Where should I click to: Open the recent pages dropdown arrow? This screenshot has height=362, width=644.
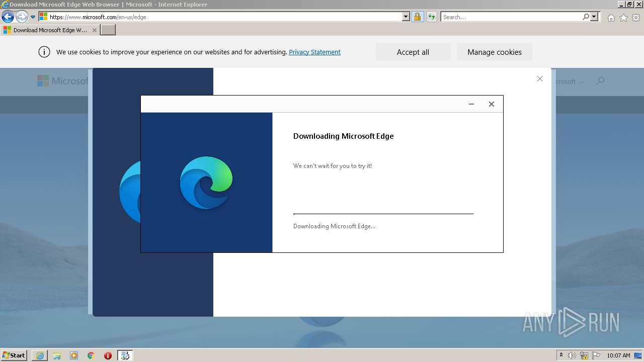coord(33,17)
